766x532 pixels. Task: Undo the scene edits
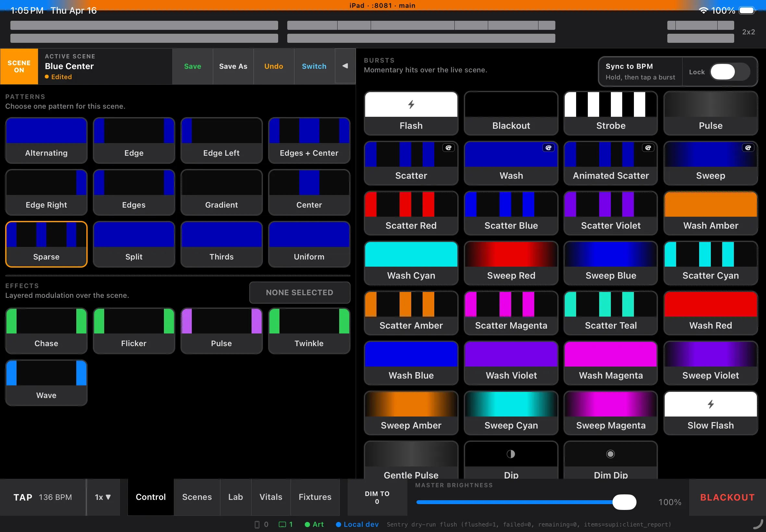coord(273,66)
